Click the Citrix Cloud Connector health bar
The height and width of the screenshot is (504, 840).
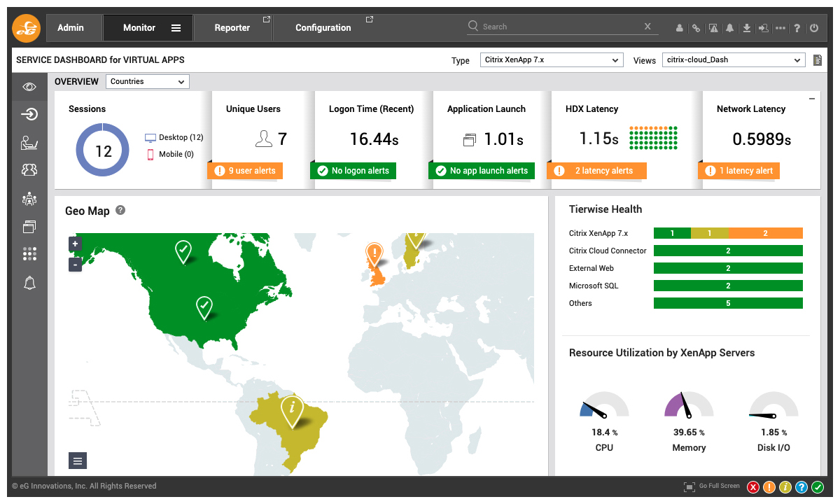(728, 251)
